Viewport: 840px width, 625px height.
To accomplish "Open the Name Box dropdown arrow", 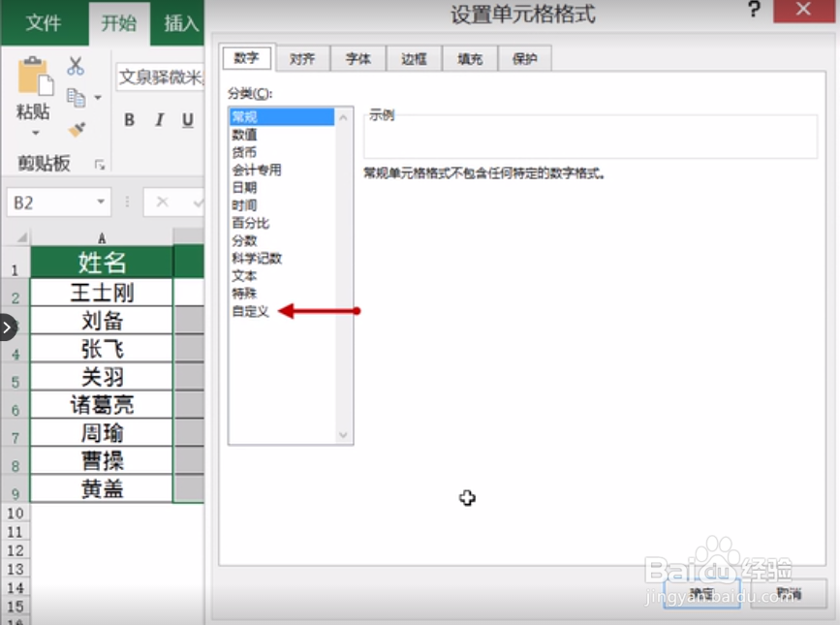I will tap(102, 202).
